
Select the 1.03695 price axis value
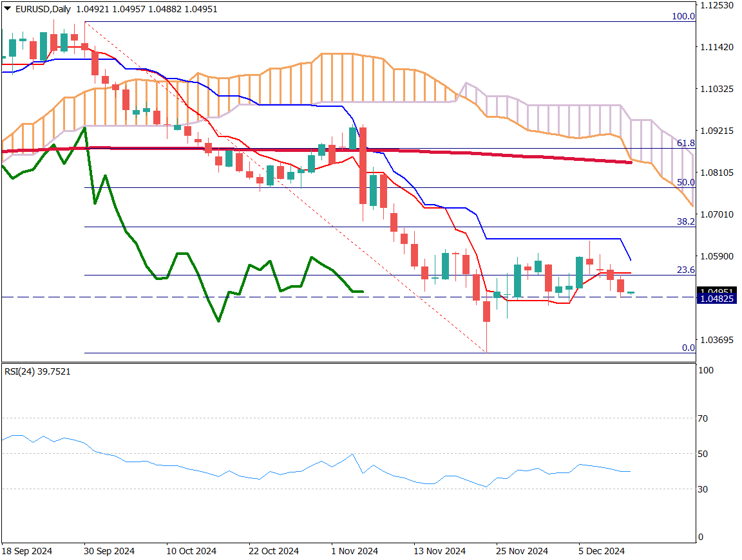point(716,339)
